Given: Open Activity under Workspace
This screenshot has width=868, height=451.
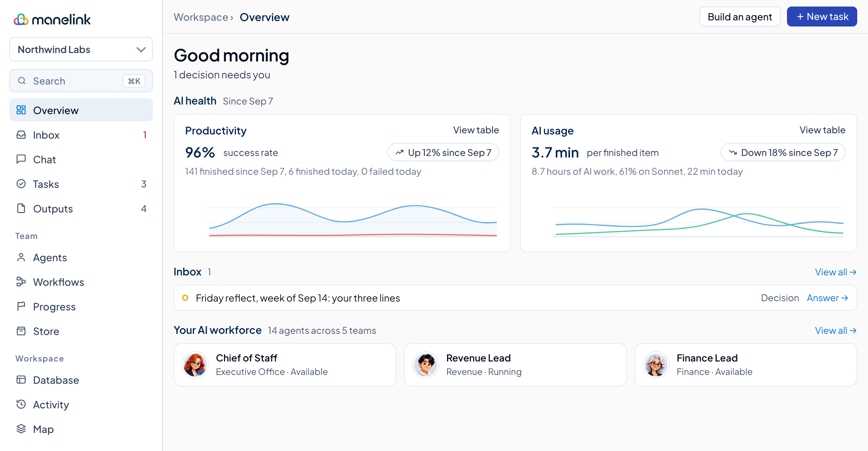Looking at the screenshot, I should click(x=81, y=405).
